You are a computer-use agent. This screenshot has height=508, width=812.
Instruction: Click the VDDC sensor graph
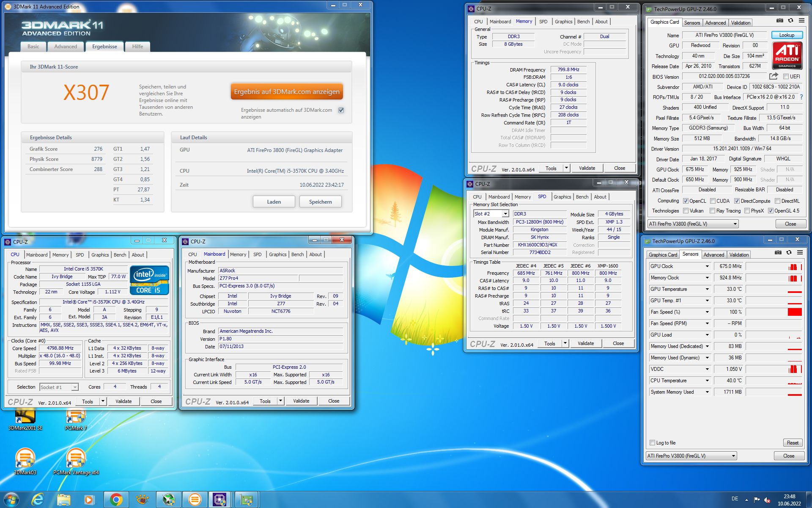click(x=774, y=369)
